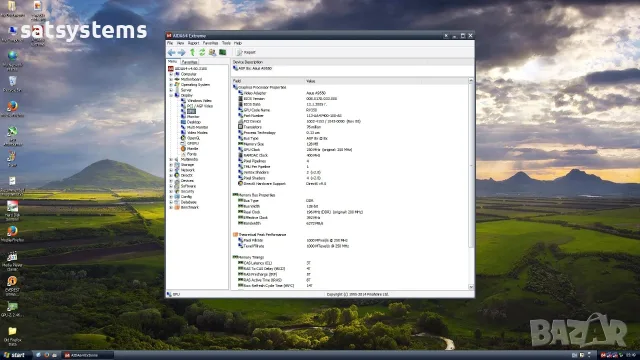Expand the Motherboard tree node
The height and width of the screenshot is (360, 640).
tap(171, 80)
